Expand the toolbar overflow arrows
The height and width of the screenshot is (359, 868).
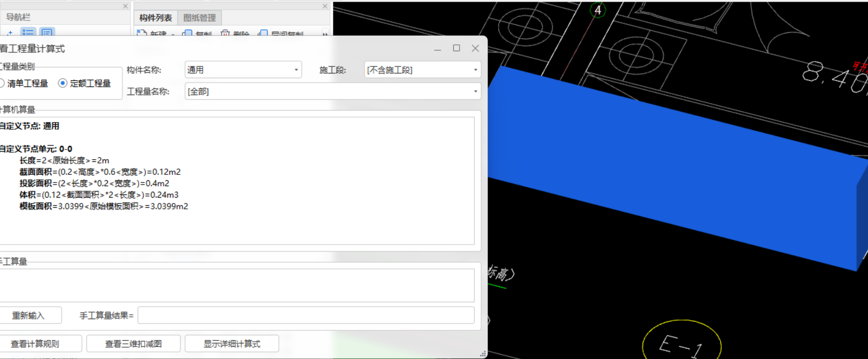(x=325, y=34)
